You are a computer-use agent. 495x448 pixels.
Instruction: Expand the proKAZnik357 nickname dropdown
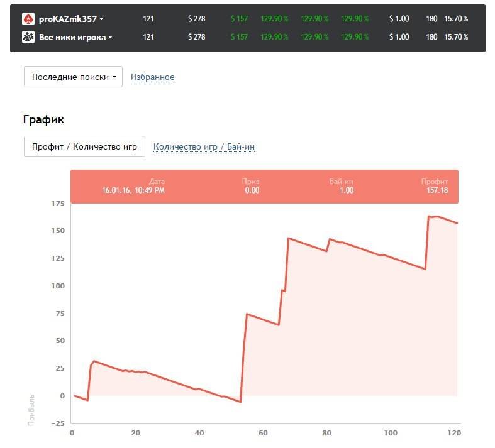101,19
